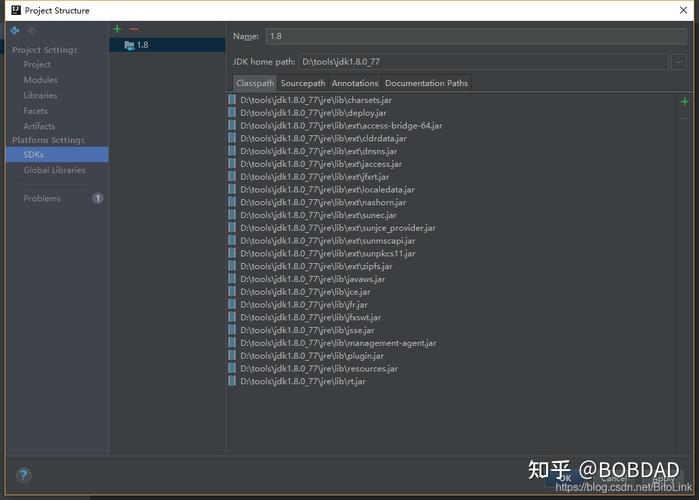
Task: Remove selected SDK with red minus
Action: [x=134, y=29]
